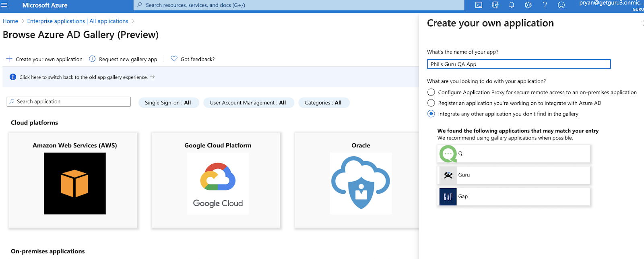Image resolution: width=644 pixels, height=259 pixels.
Task: Click the green Q chat bubble icon
Action: pyautogui.click(x=448, y=153)
